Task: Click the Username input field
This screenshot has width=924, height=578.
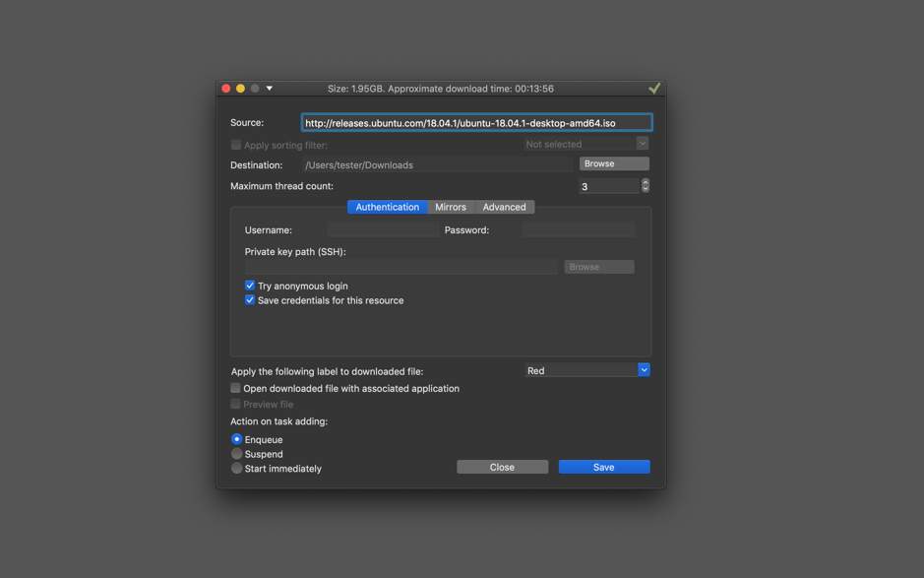Action: (384, 228)
